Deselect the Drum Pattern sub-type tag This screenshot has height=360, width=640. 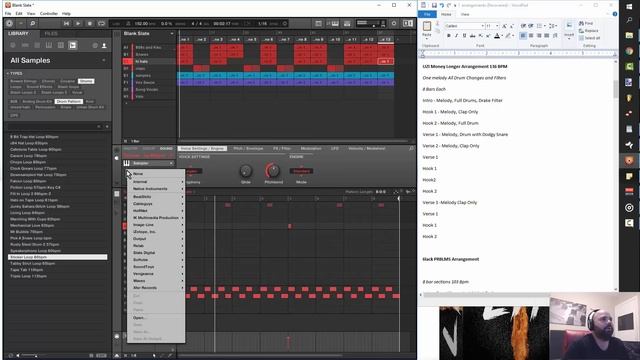(x=69, y=101)
